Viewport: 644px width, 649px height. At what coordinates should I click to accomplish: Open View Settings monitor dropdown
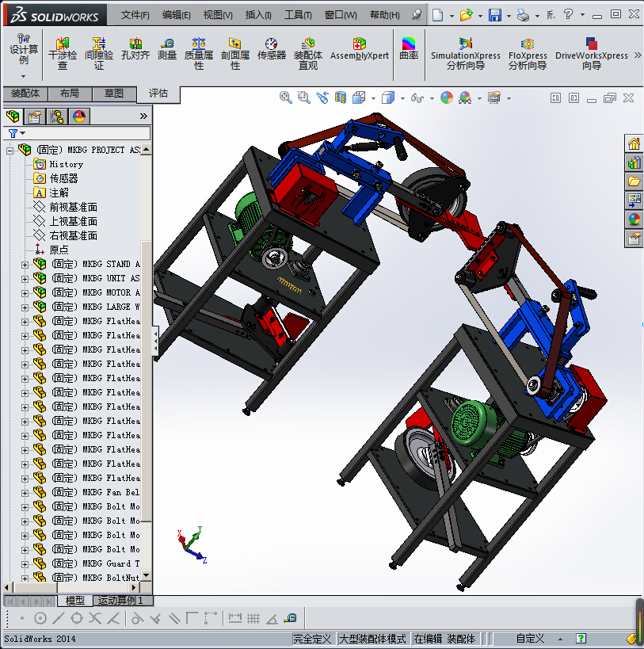tap(509, 98)
